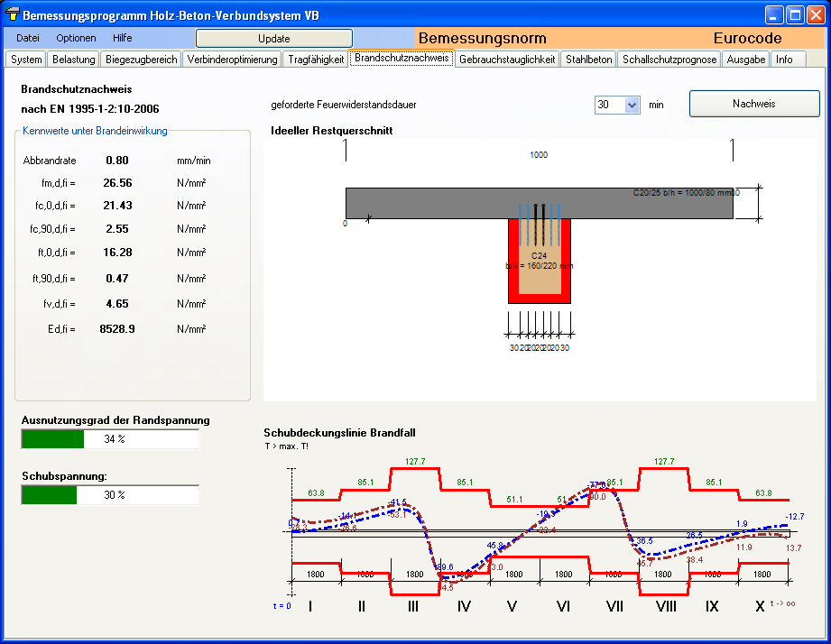Select the Biegezugbereich tab

pos(141,60)
